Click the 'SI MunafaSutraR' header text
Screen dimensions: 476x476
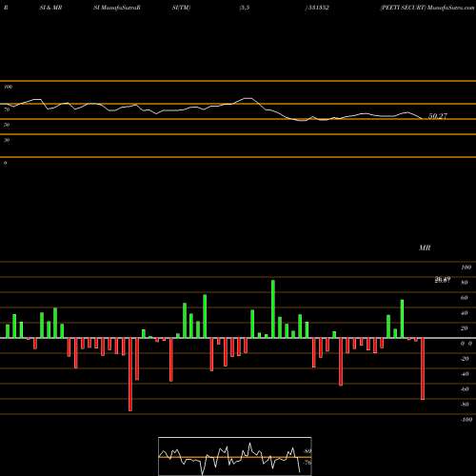pos(117,8)
